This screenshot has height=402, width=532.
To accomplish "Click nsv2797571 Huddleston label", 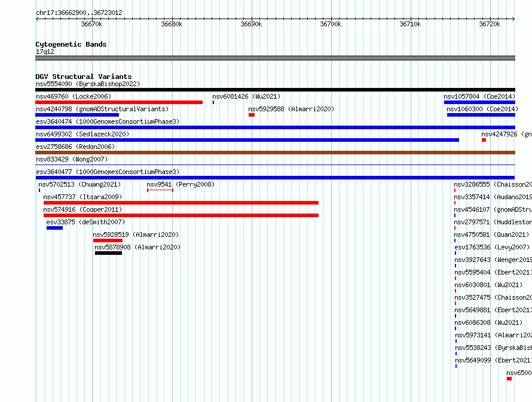I will tap(493, 222).
